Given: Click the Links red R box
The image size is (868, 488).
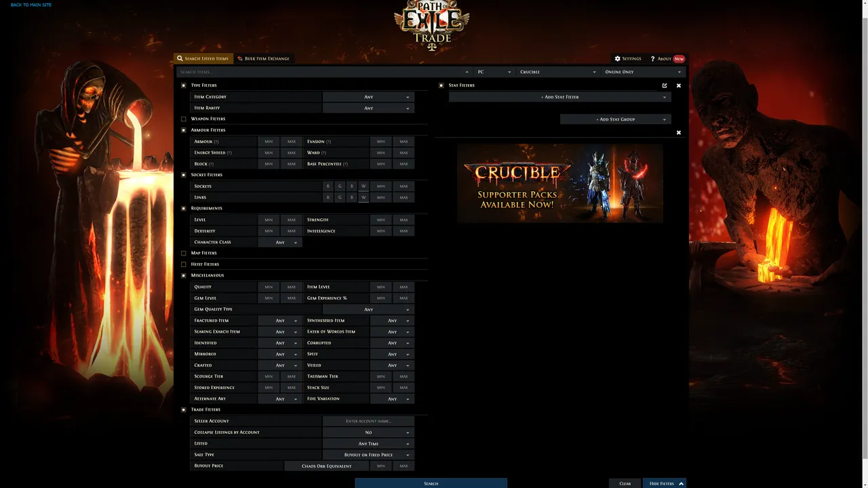Looking at the screenshot, I should (328, 197).
